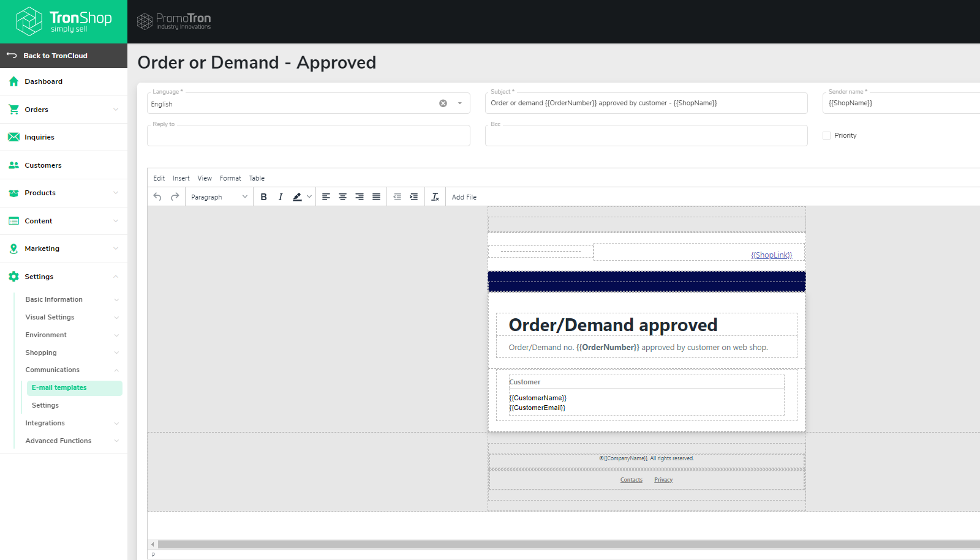Open the Edit menu

point(159,178)
